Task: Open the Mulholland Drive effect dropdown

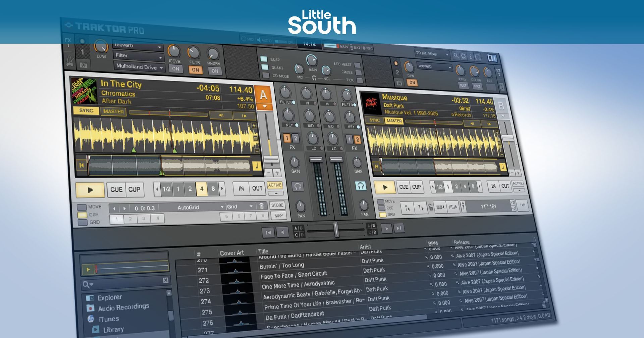Action: [x=139, y=67]
